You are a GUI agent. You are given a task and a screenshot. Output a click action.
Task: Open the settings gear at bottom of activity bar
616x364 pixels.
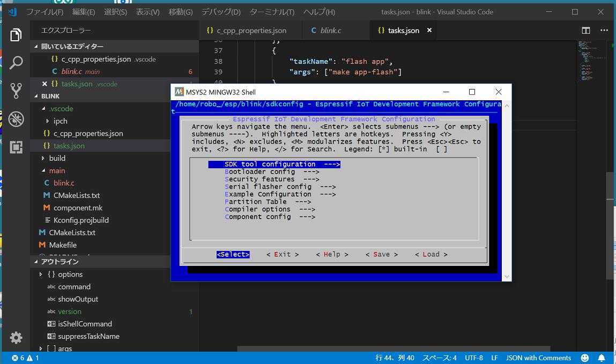[x=15, y=338]
